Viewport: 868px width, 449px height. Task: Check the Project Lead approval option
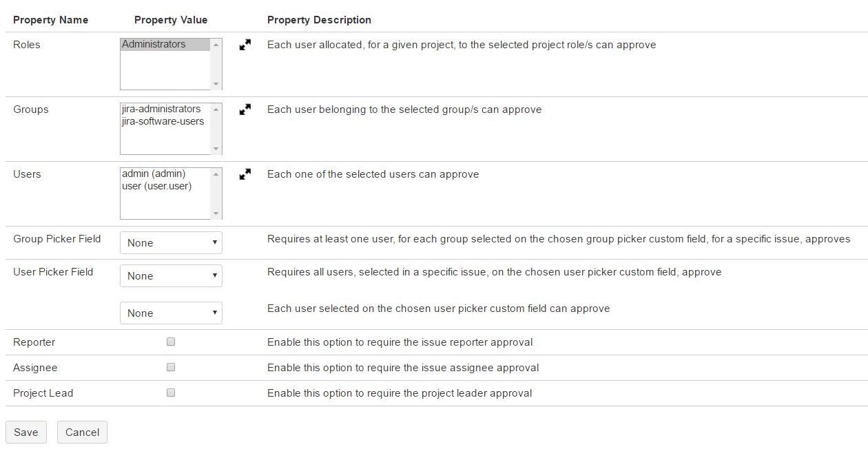171,393
